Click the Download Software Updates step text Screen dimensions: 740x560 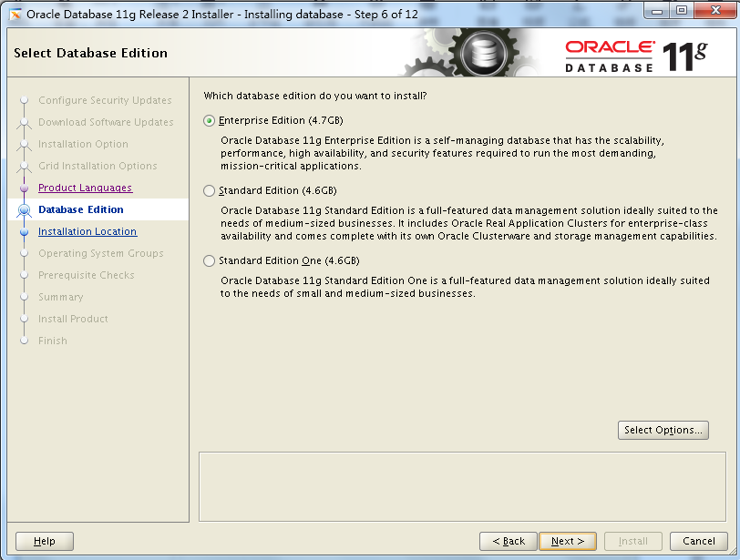coord(106,122)
